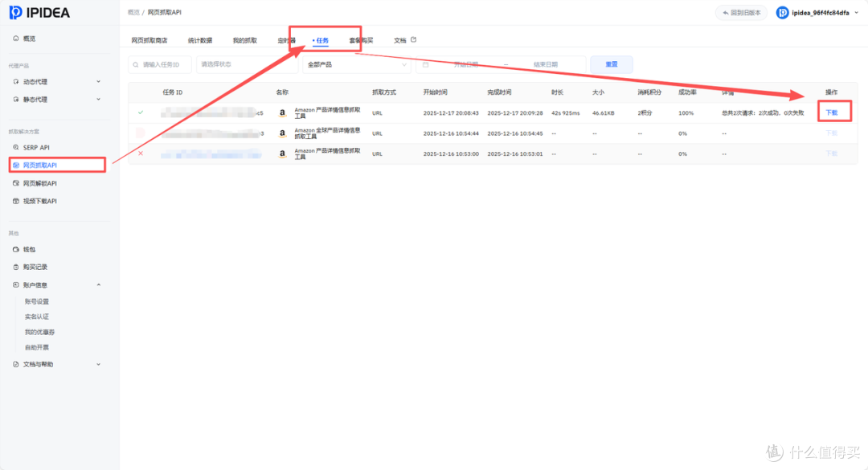
Task: Click the 抓取方式 column header
Action: tap(384, 92)
